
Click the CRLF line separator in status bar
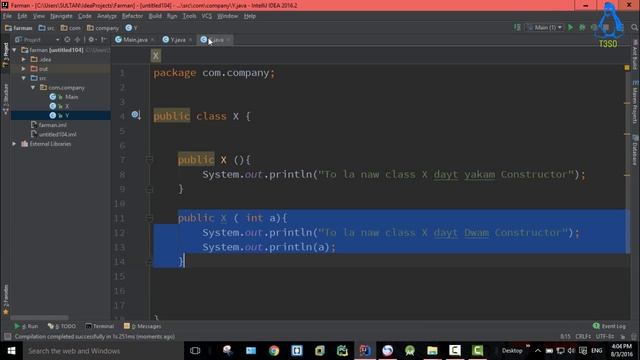[x=583, y=337]
